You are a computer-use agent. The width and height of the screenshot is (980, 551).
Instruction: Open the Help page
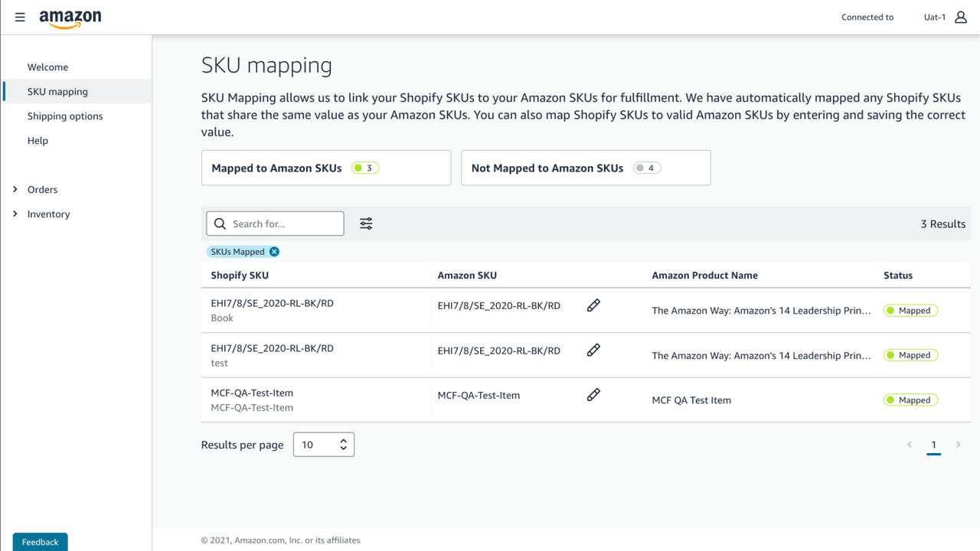coord(38,140)
